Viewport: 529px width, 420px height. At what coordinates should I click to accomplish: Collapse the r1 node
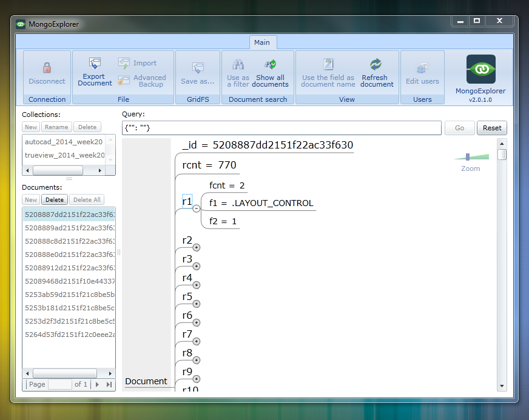197,208
